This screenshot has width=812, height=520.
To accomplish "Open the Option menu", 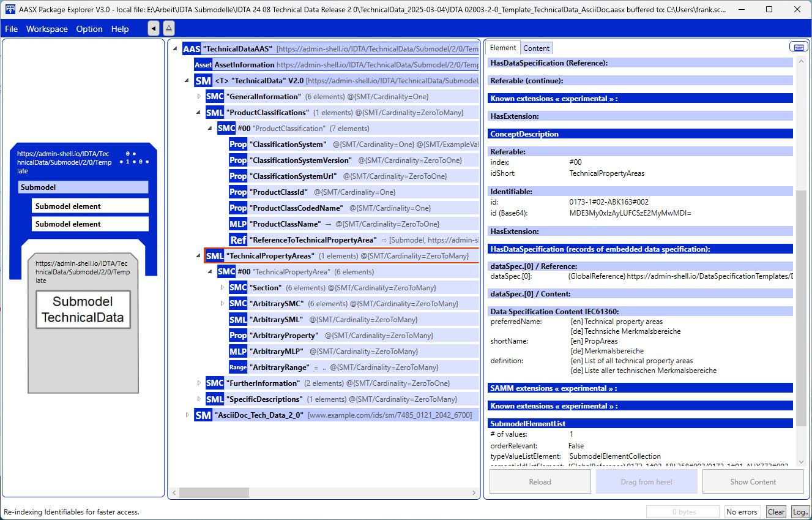I will click(x=89, y=29).
